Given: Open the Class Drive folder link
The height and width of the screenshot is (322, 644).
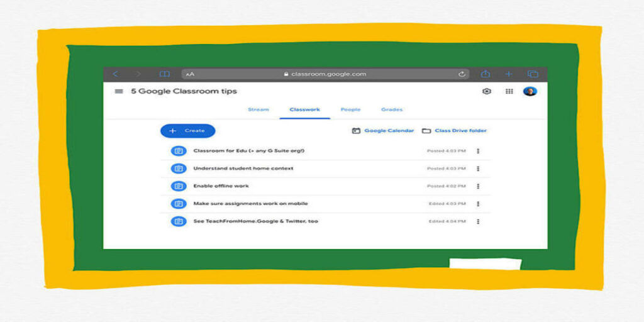Looking at the screenshot, I should 460,131.
